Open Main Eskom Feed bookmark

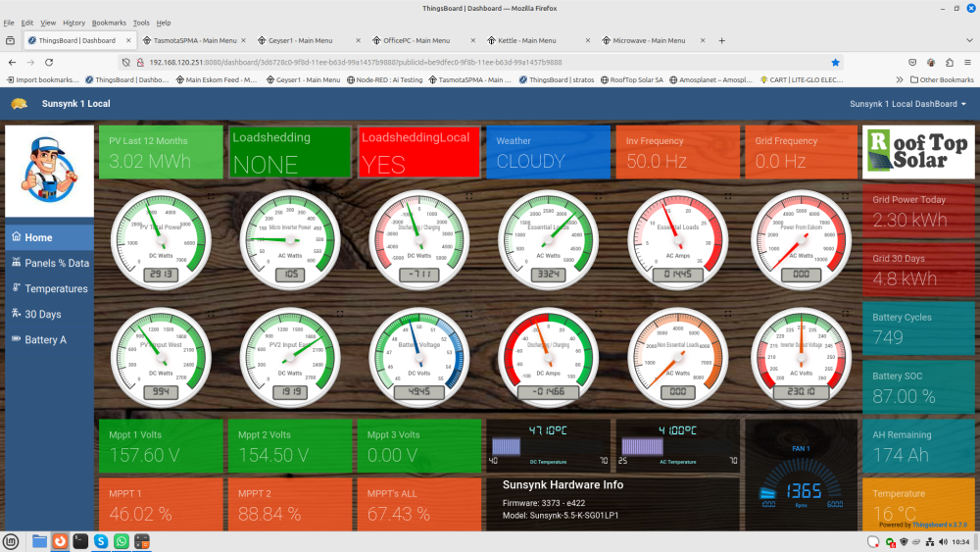coord(217,80)
